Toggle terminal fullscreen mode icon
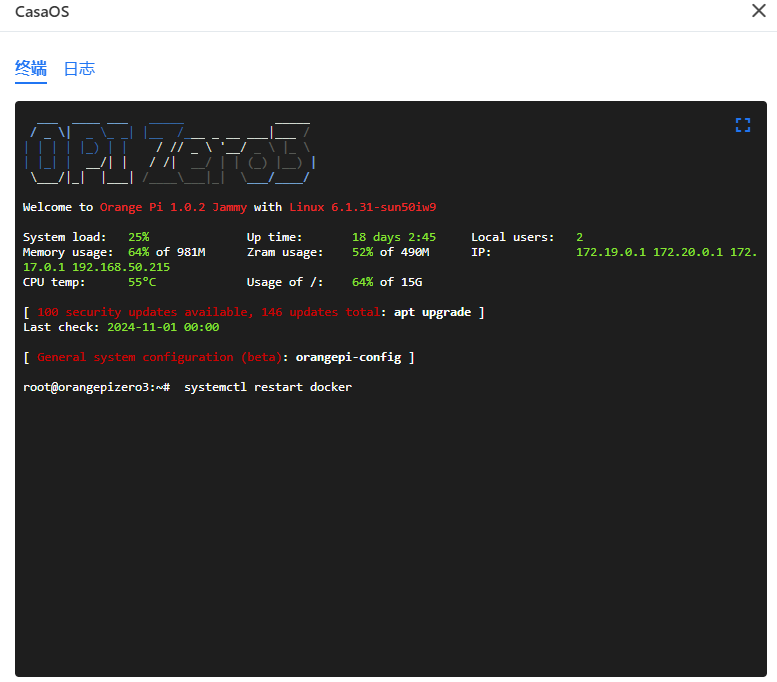Screen dimensions: 777x682 pos(742,125)
